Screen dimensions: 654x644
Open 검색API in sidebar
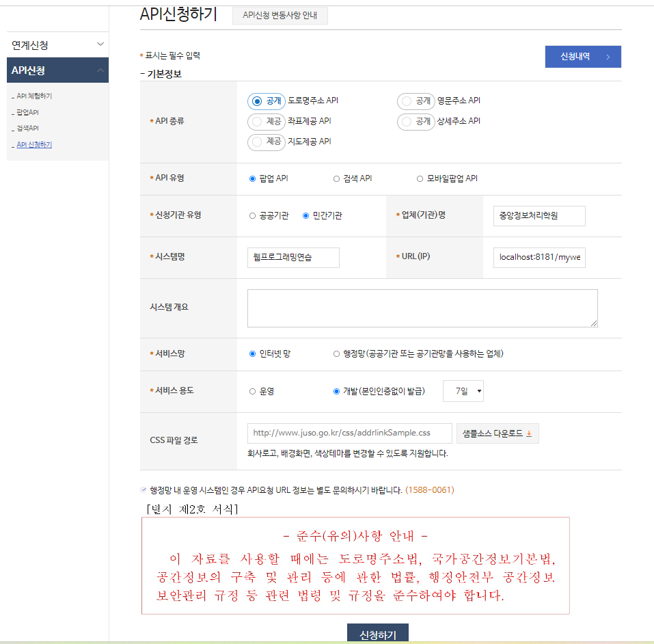pos(27,128)
